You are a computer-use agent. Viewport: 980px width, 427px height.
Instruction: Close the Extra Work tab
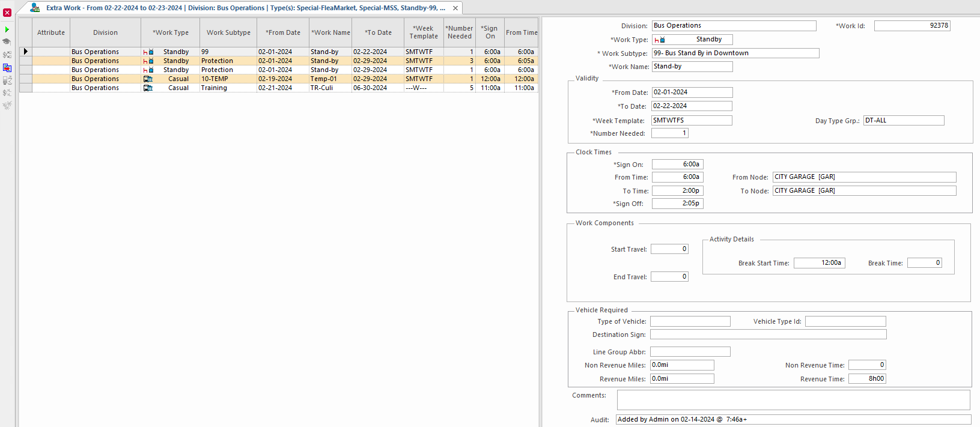pyautogui.click(x=455, y=8)
